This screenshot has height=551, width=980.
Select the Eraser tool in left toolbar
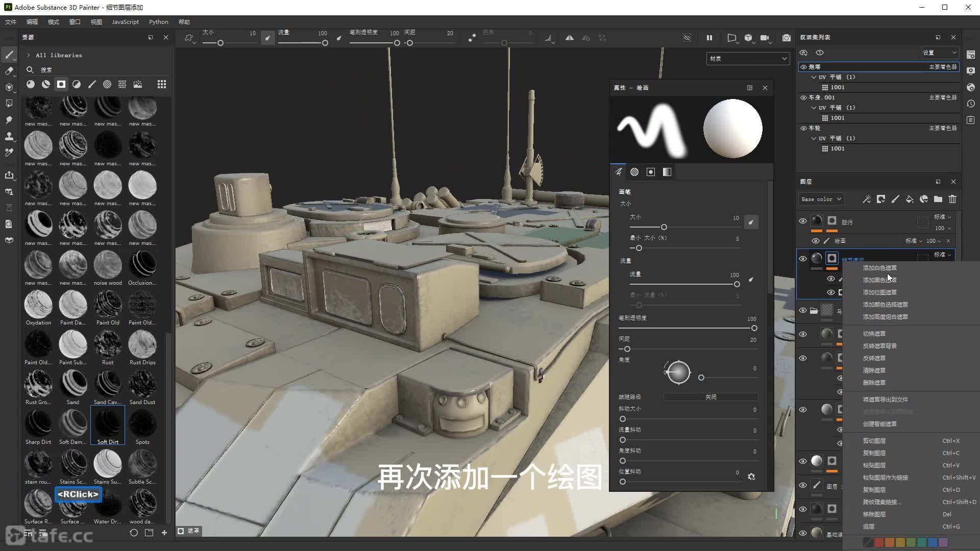click(9, 71)
